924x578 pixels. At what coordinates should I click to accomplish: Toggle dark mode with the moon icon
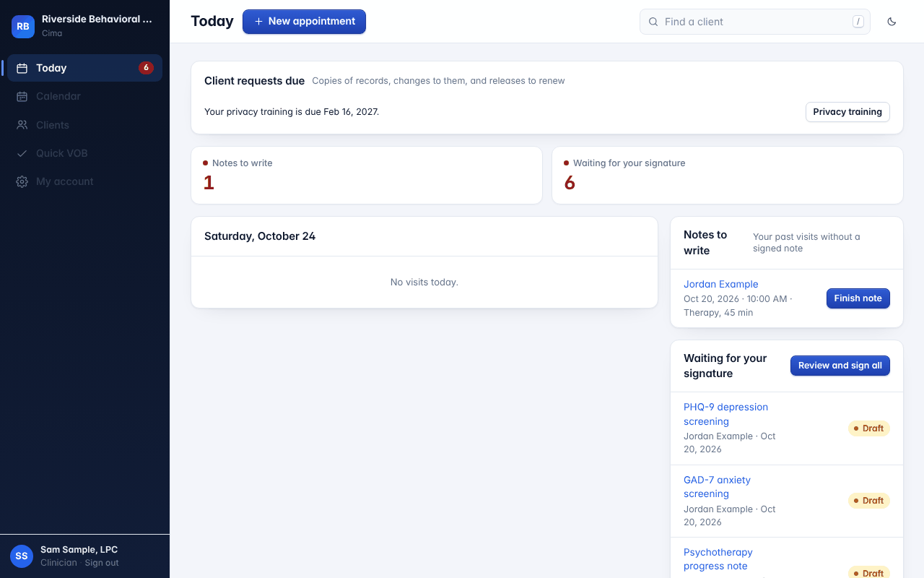[892, 22]
